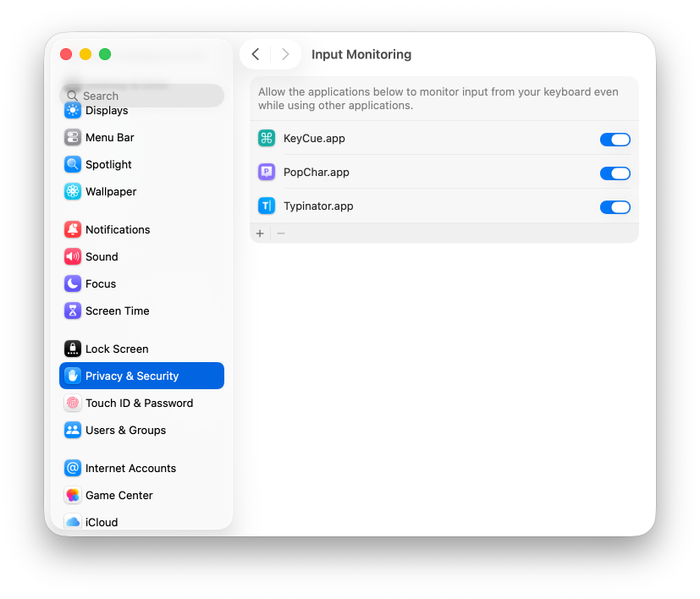Screen dimensions: 700x599
Task: Click the back navigation chevron
Action: coord(256,54)
